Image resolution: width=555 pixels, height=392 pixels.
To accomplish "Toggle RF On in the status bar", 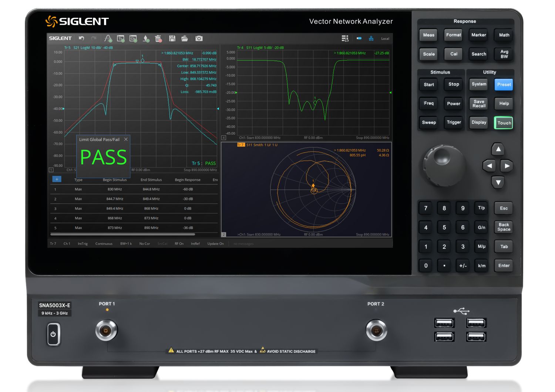I will pos(179,243).
